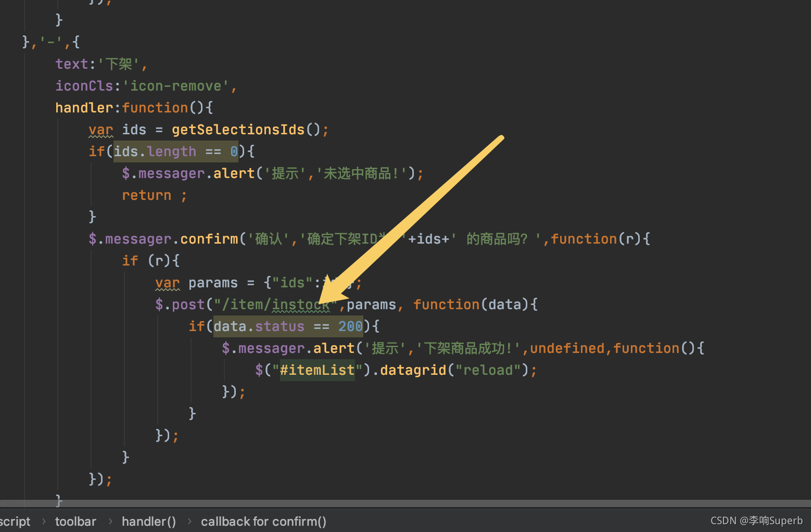Click the ids.length == 0 condition

(x=176, y=151)
